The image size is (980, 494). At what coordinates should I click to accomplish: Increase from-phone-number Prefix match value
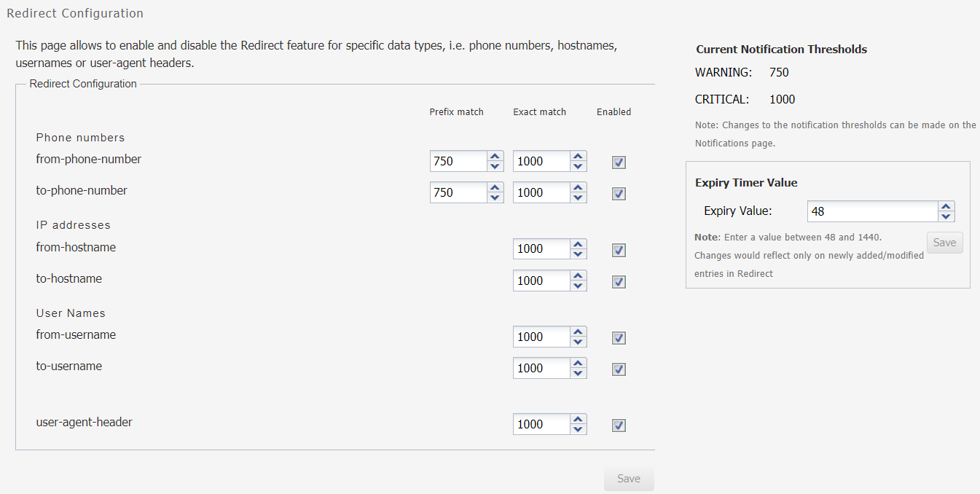coord(495,156)
